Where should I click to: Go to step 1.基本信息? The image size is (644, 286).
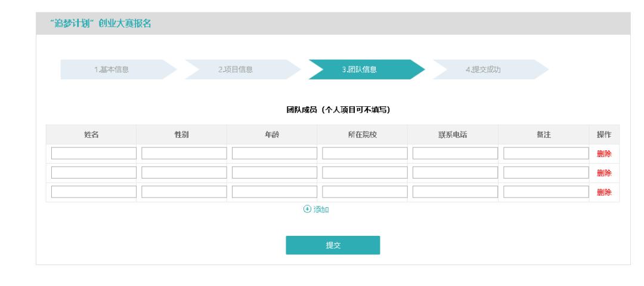pyautogui.click(x=112, y=70)
